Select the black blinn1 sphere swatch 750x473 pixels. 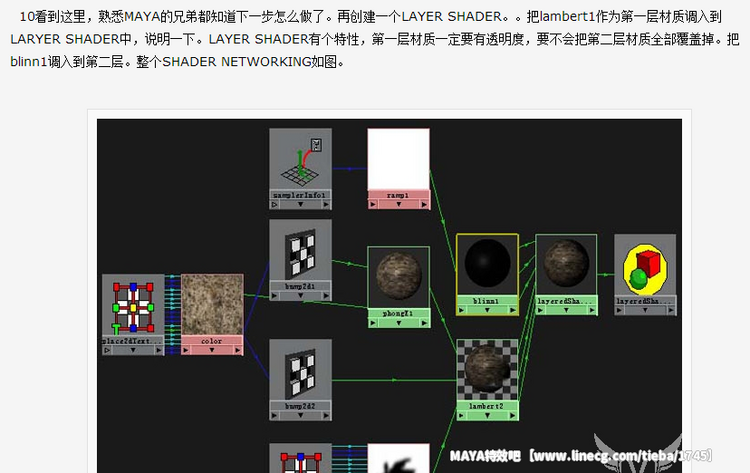pos(487,264)
